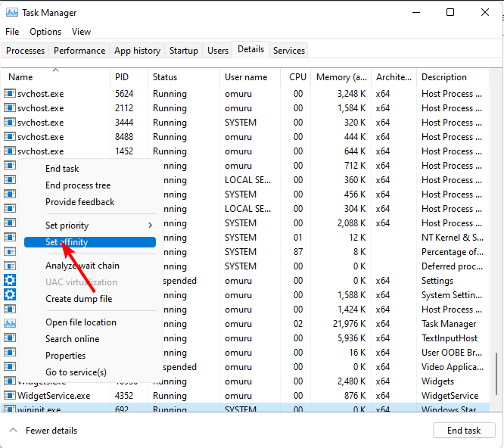This screenshot has height=448, width=504.
Task: Open Properties from the context menu
Action: click(65, 356)
